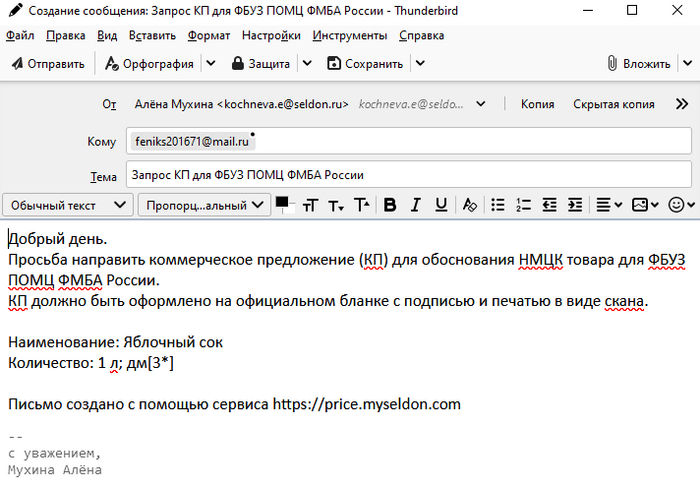700x488 pixels.
Task: Insert a numbered list
Action: tap(522, 205)
